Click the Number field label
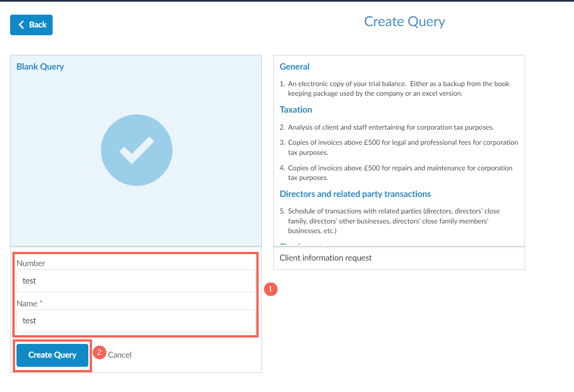This screenshot has width=574, height=392. [31, 263]
